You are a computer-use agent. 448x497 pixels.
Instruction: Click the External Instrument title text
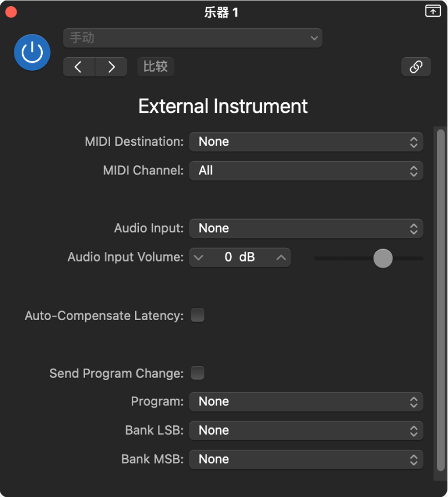coord(223,106)
